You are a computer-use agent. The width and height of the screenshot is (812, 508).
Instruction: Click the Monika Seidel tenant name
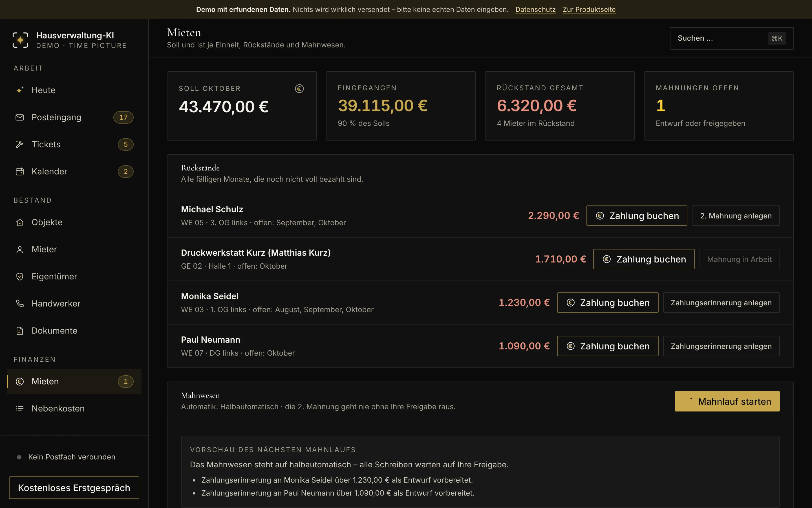point(210,296)
